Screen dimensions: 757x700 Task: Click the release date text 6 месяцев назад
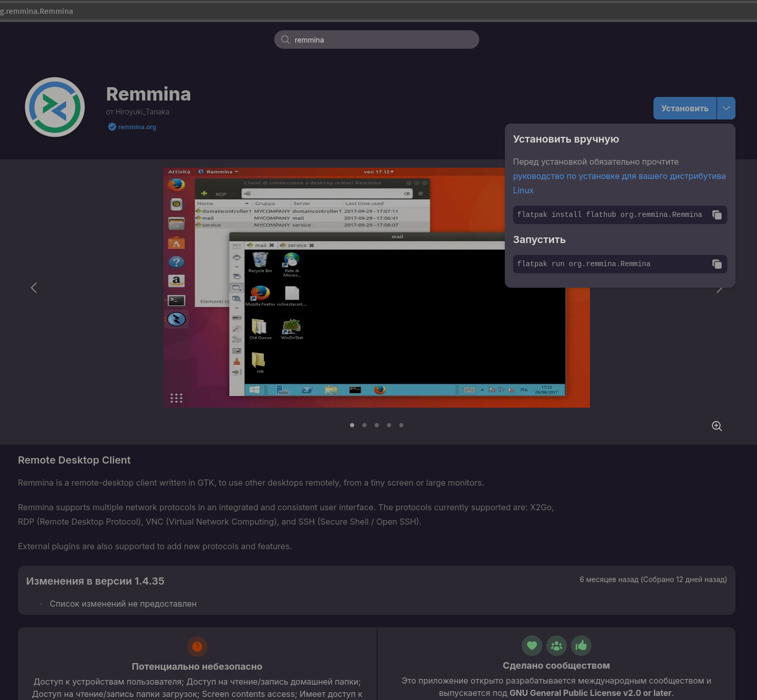coord(609,579)
